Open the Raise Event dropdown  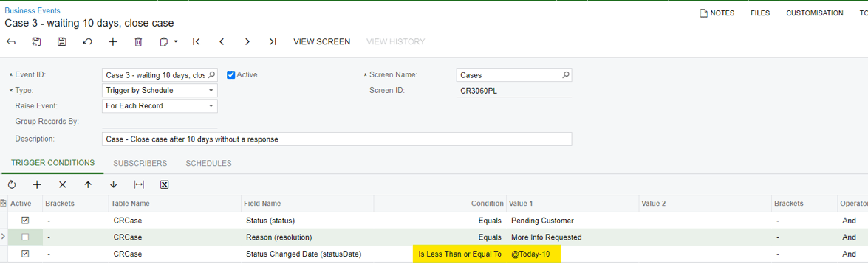click(211, 106)
